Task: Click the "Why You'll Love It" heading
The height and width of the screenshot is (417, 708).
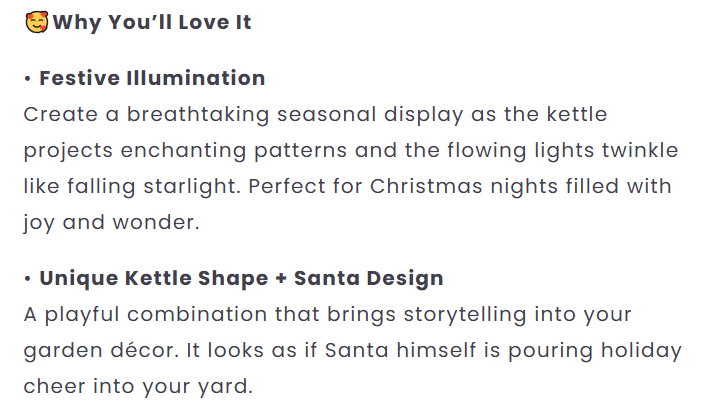Action: (x=152, y=22)
